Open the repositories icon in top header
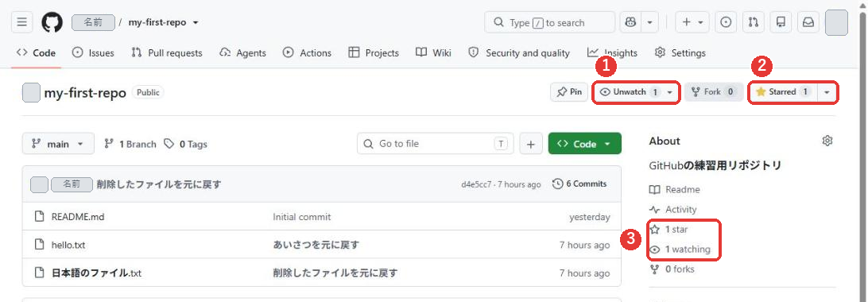The height and width of the screenshot is (302, 868). pos(781,23)
